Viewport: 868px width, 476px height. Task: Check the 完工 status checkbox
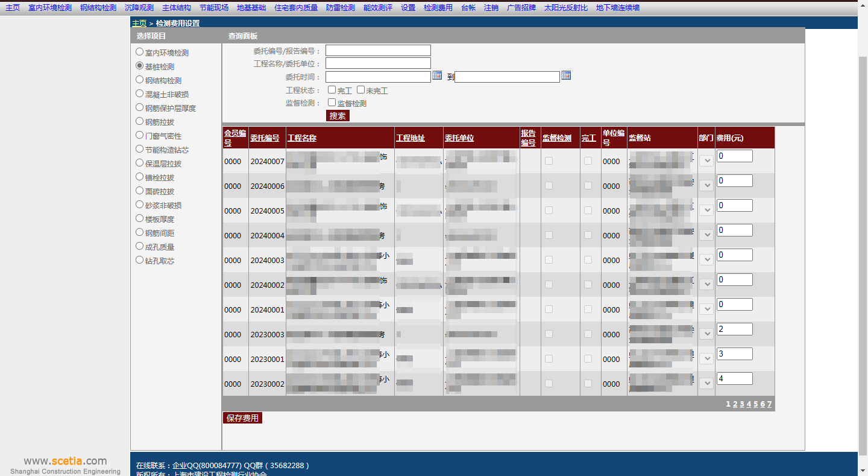pos(332,90)
